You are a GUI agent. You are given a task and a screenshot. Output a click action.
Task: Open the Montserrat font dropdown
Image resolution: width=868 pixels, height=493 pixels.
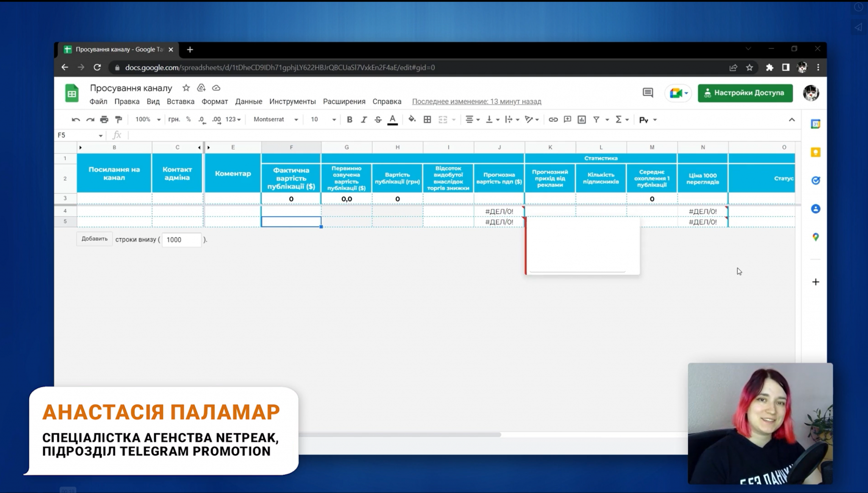275,120
